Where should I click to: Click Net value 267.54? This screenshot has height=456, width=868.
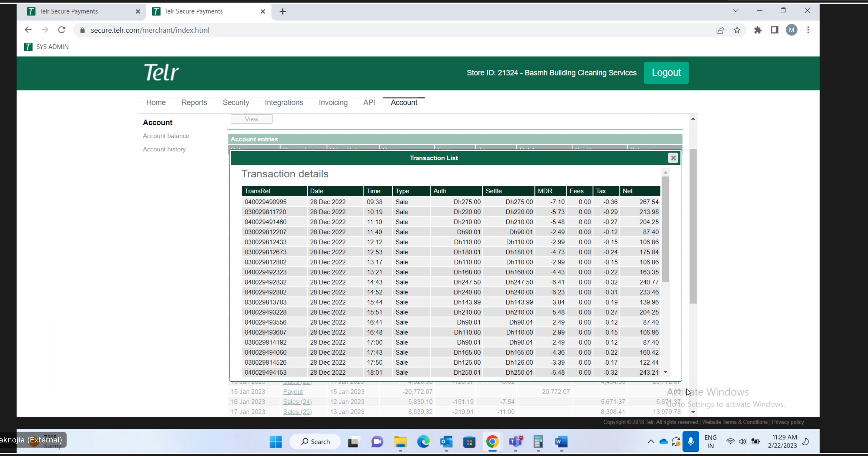pyautogui.click(x=649, y=202)
